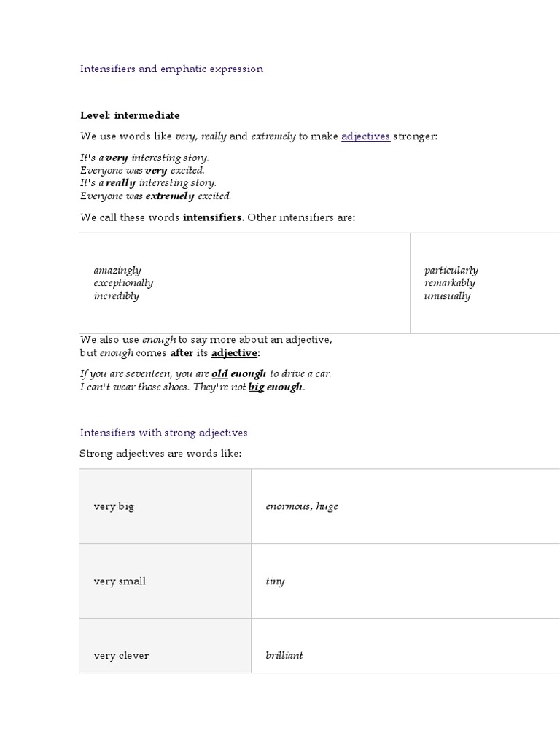This screenshot has height=747, width=560.
Task: Select the "very small" table cell
Action: pyautogui.click(x=120, y=581)
